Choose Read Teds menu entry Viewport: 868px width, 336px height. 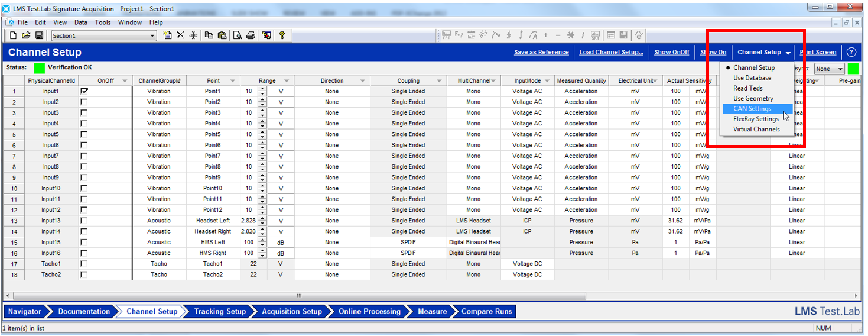pos(748,88)
